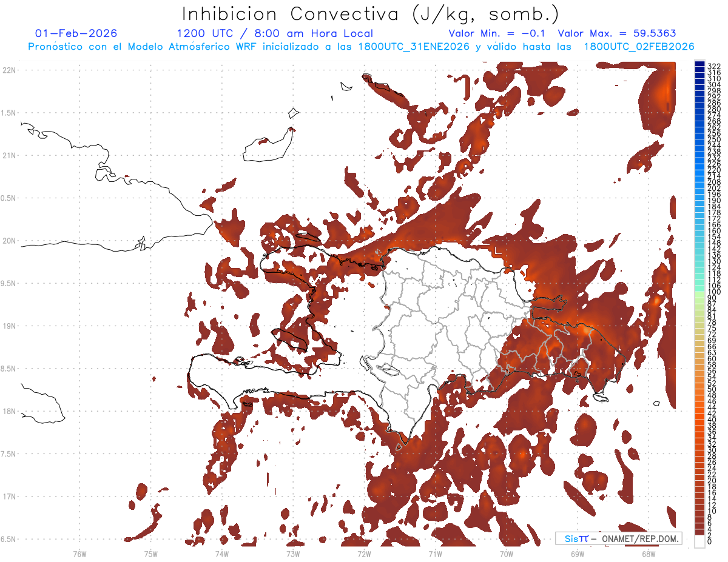Click the '20N' latitude label

9,241
